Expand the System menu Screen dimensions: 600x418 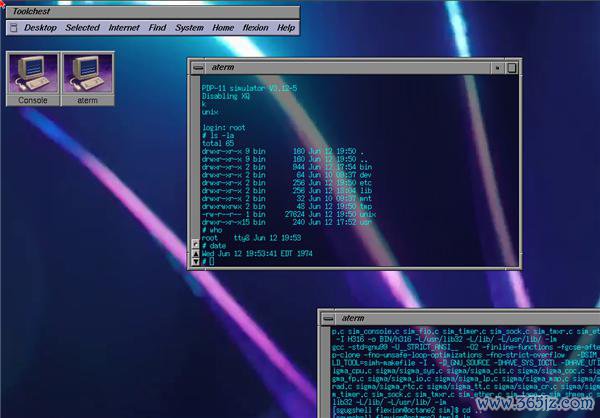click(x=189, y=28)
